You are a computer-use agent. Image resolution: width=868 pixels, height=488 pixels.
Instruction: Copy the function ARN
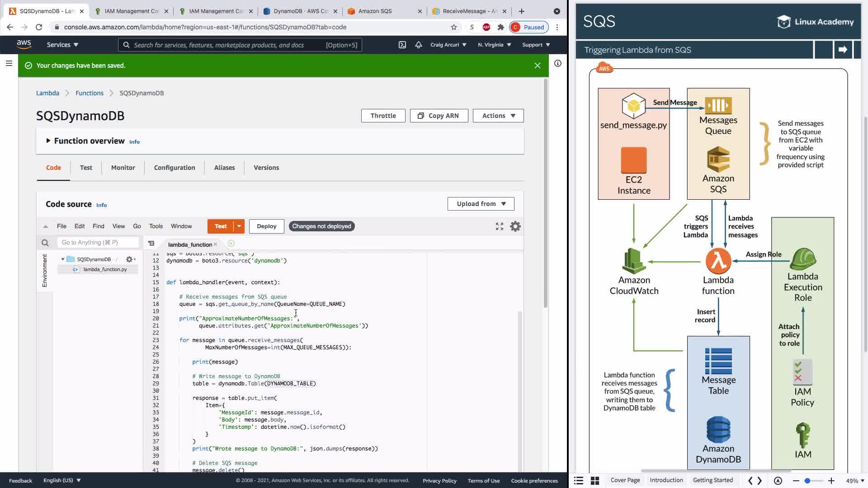click(439, 116)
